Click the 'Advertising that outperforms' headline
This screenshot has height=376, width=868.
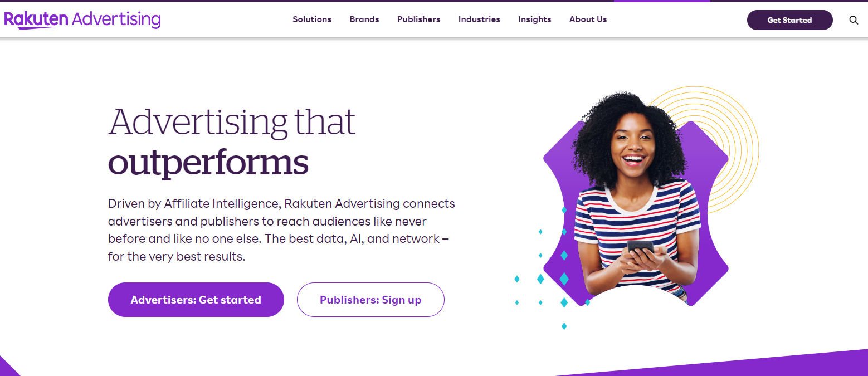(232, 141)
